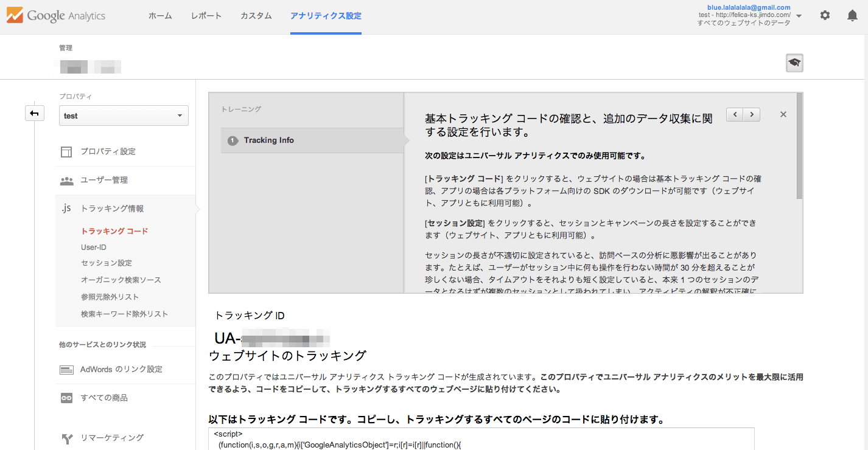Open the test property dropdown
The width and height of the screenshot is (868, 450).
coord(124,116)
